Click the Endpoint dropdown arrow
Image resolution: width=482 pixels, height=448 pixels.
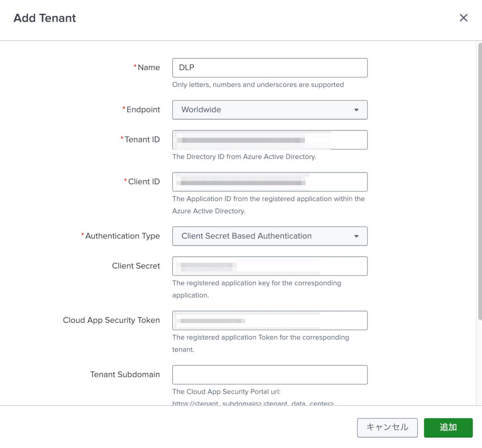pos(356,110)
